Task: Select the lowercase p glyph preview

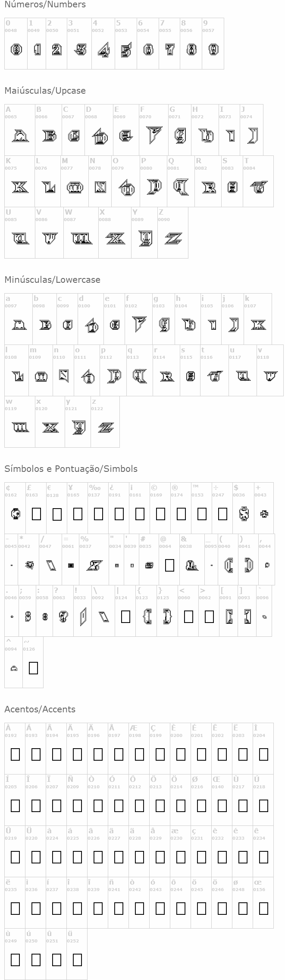Action: (x=113, y=376)
